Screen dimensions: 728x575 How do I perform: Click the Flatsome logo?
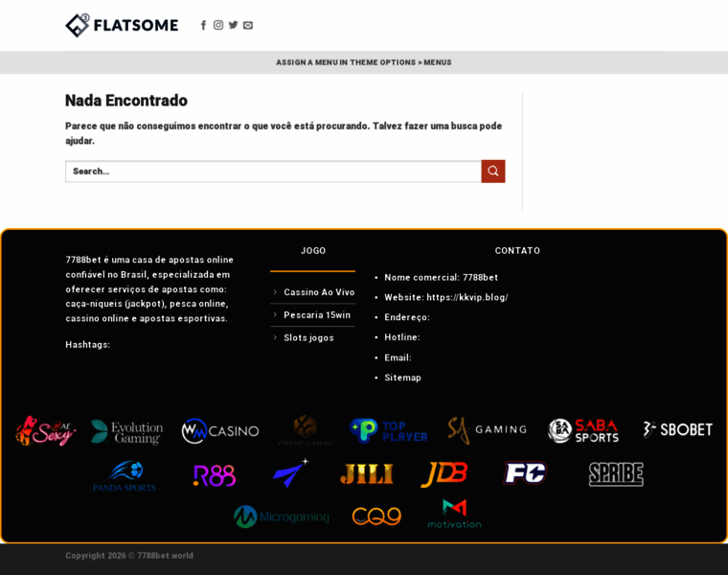click(122, 25)
